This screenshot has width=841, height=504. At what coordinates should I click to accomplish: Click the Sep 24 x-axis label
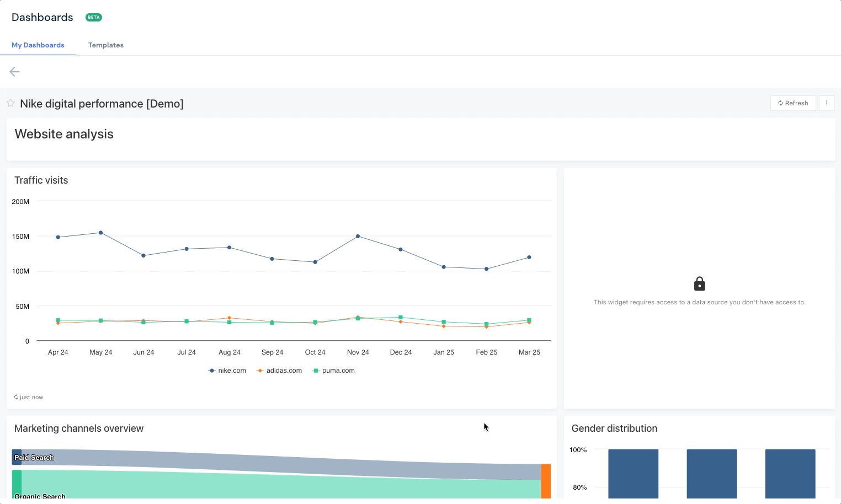(272, 352)
